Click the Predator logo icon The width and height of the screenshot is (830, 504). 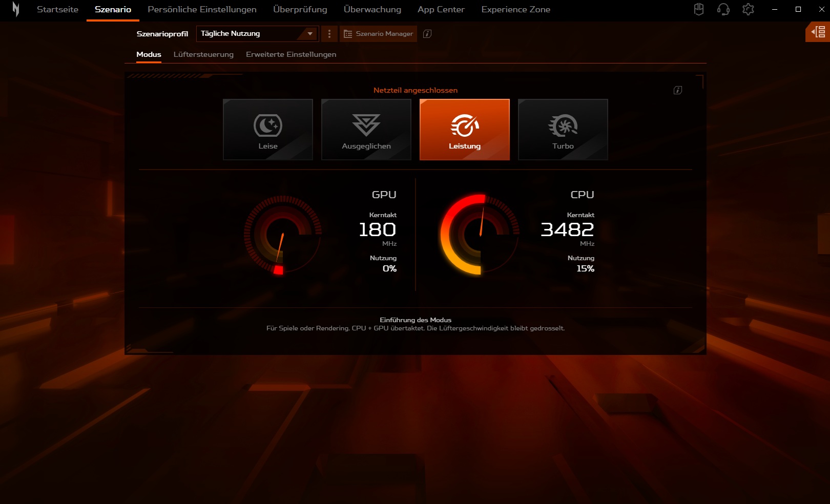(x=16, y=9)
